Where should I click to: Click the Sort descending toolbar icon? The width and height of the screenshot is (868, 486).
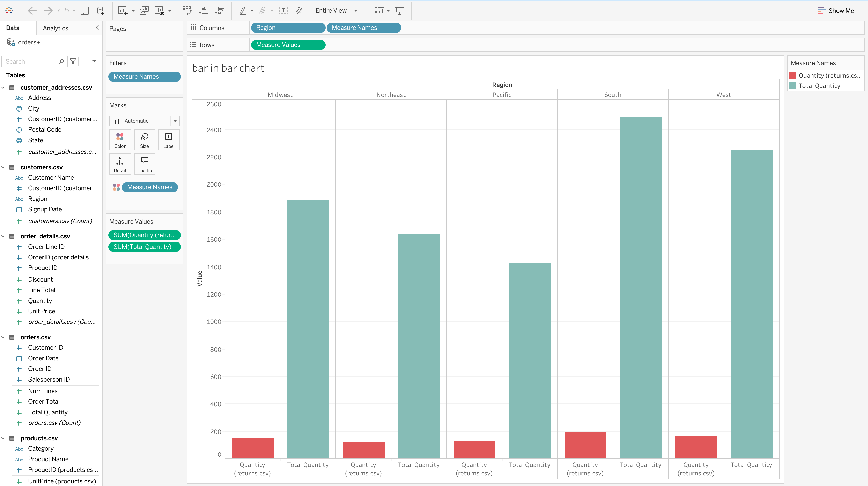220,10
